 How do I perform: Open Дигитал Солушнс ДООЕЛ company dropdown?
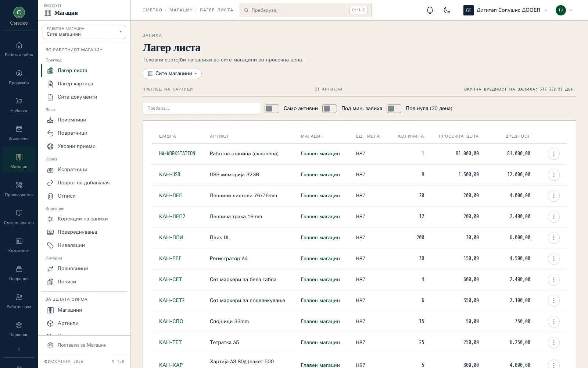pos(506,10)
